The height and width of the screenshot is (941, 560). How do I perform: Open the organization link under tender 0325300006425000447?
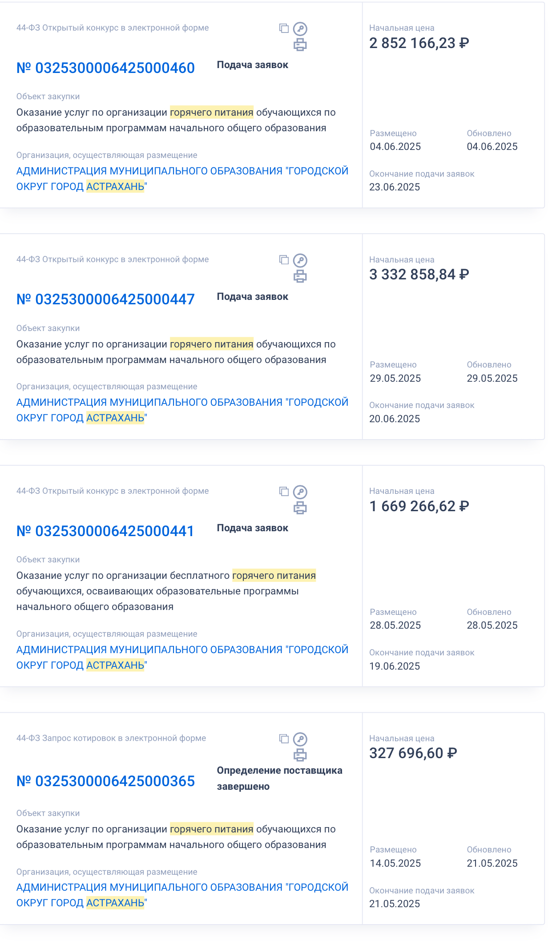coord(182,410)
